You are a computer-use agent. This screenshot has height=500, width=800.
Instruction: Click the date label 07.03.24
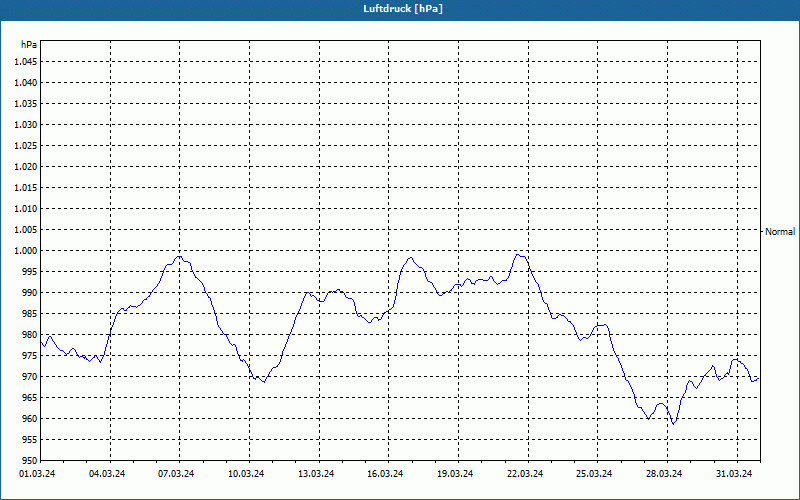click(176, 474)
